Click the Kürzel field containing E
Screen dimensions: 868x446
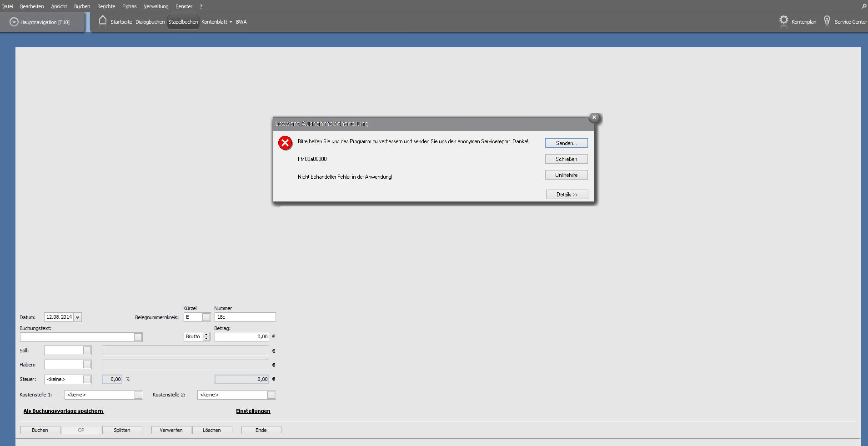coord(193,317)
